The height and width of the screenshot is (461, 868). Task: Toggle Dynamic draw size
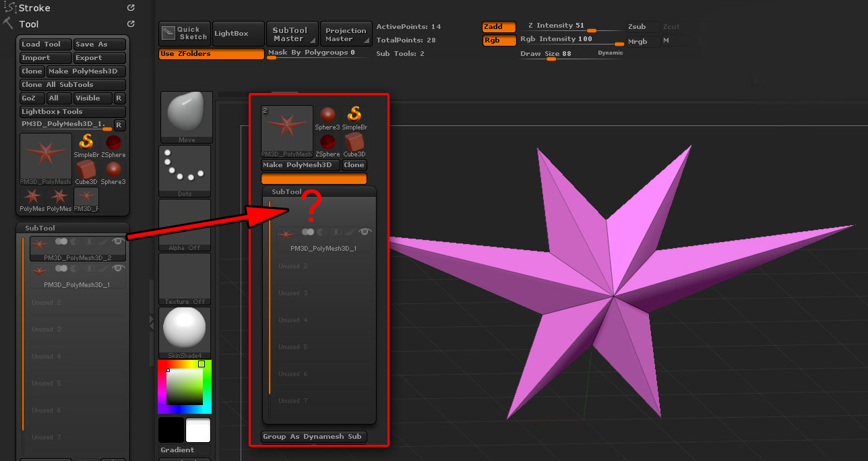610,53
